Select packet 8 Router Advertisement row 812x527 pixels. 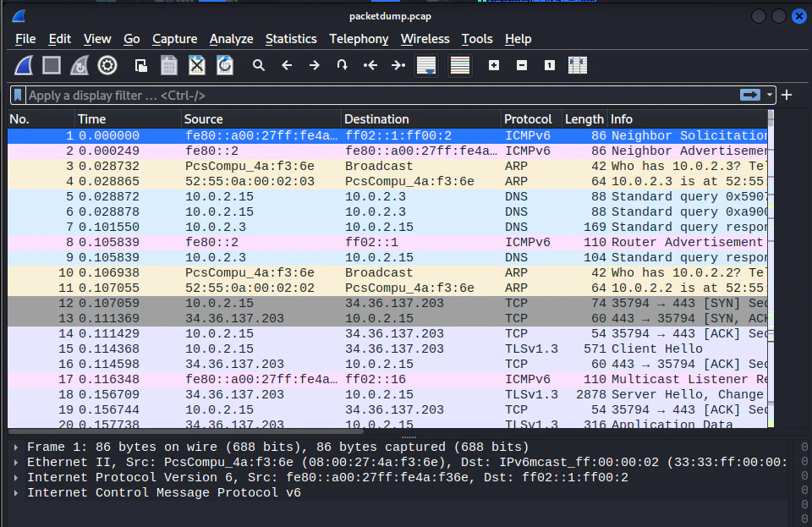(x=387, y=242)
